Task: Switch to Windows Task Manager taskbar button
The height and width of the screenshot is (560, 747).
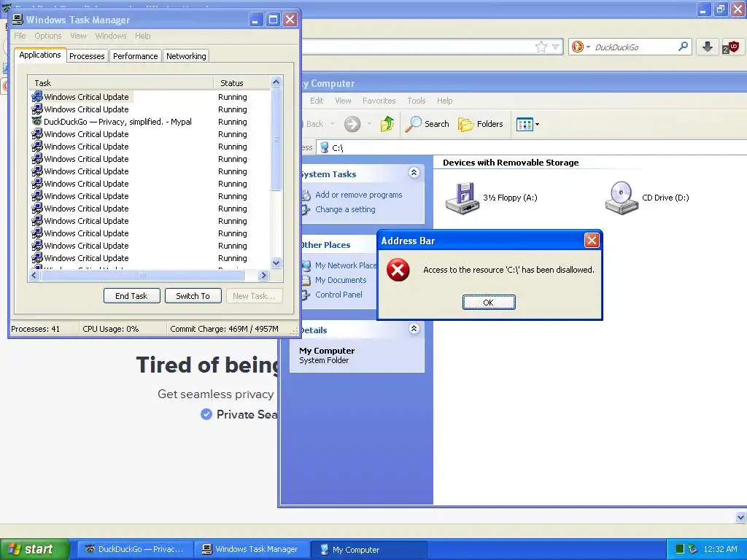Action: (x=252, y=549)
